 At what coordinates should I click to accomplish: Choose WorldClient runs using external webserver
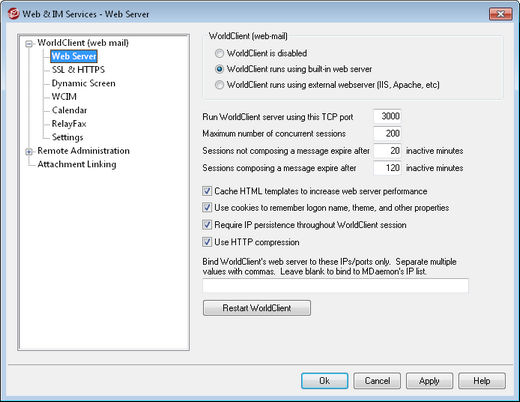pyautogui.click(x=219, y=85)
